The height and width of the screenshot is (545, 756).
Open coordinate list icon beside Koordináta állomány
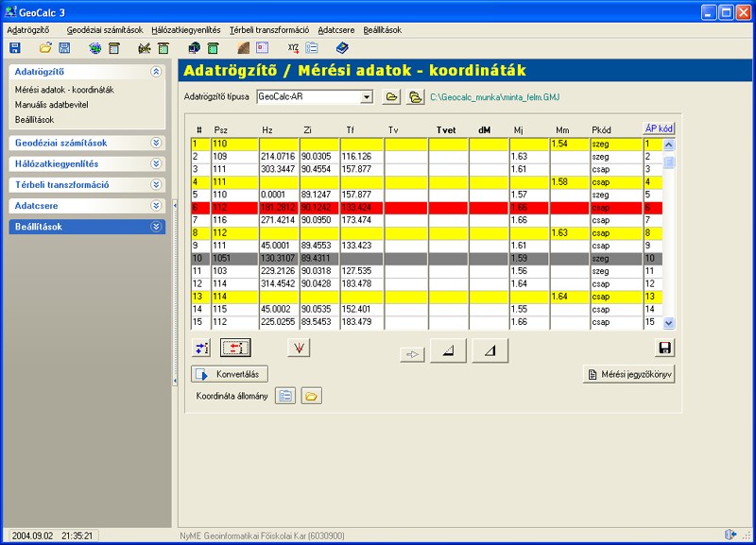pos(285,396)
